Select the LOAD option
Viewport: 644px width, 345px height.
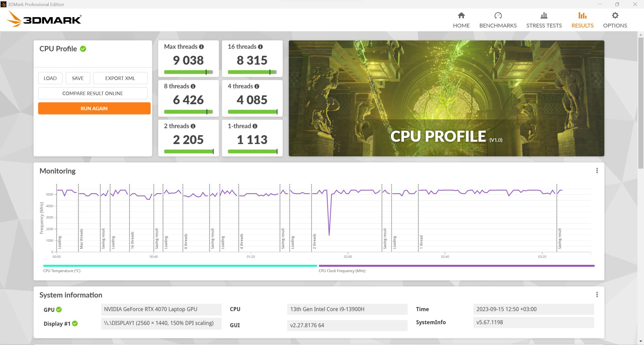coord(50,78)
